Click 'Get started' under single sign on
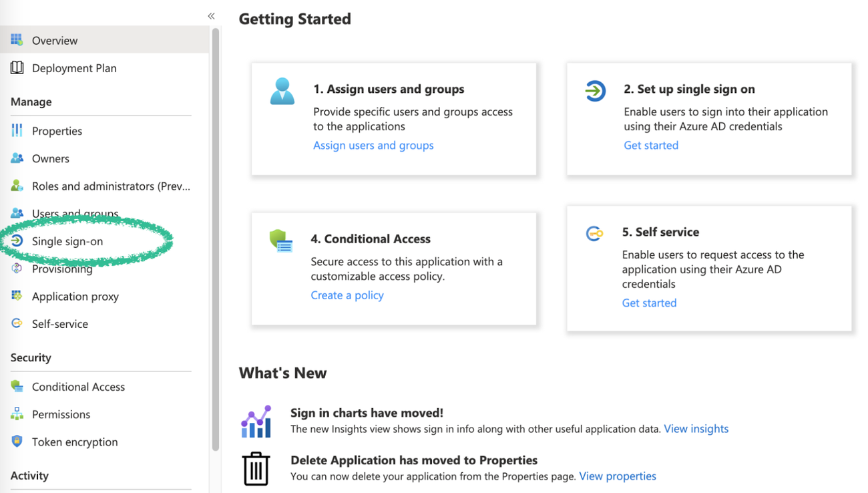 tap(651, 145)
